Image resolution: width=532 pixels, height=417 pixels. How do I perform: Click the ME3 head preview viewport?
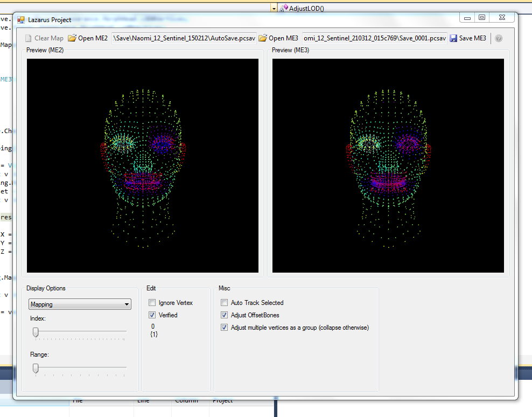click(388, 165)
